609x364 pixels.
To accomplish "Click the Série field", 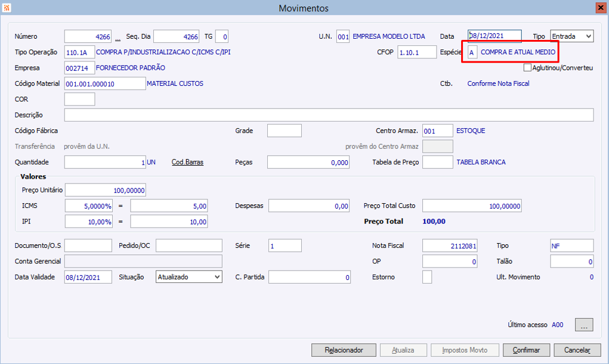I will point(285,245).
